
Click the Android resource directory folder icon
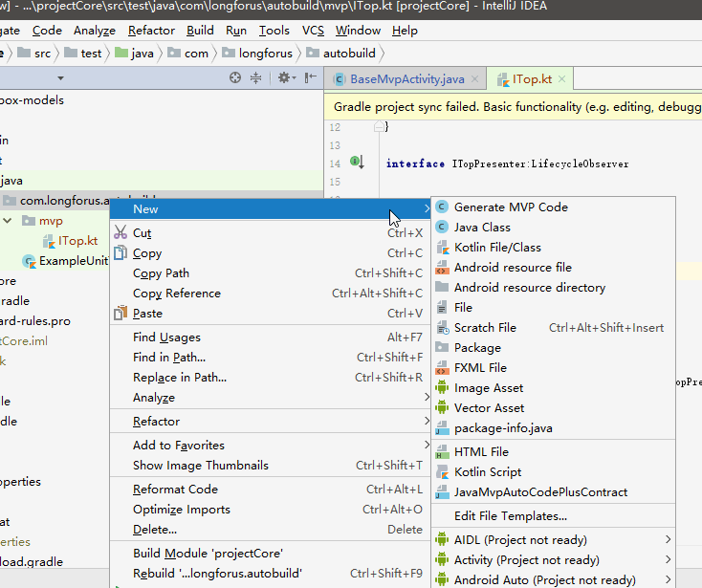(x=442, y=287)
